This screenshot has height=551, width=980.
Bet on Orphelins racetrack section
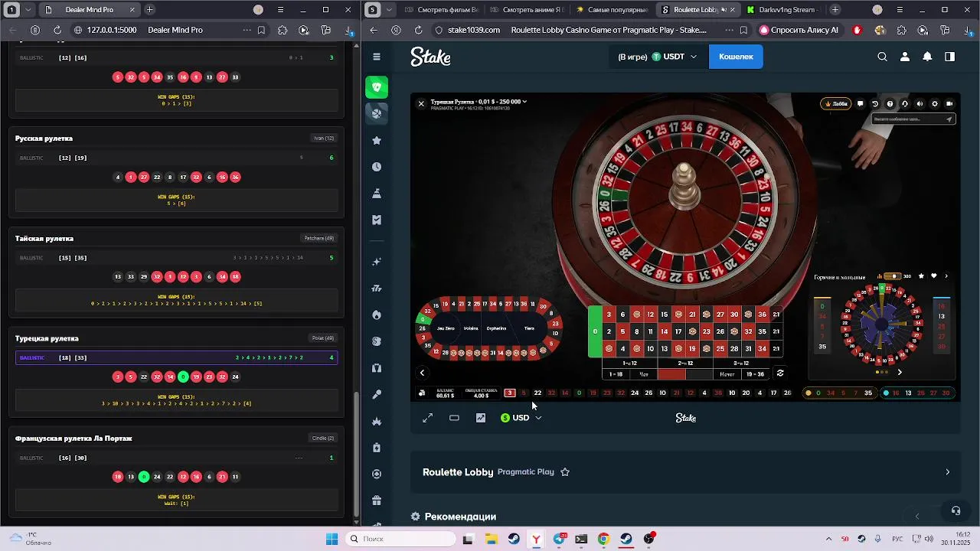(x=496, y=328)
